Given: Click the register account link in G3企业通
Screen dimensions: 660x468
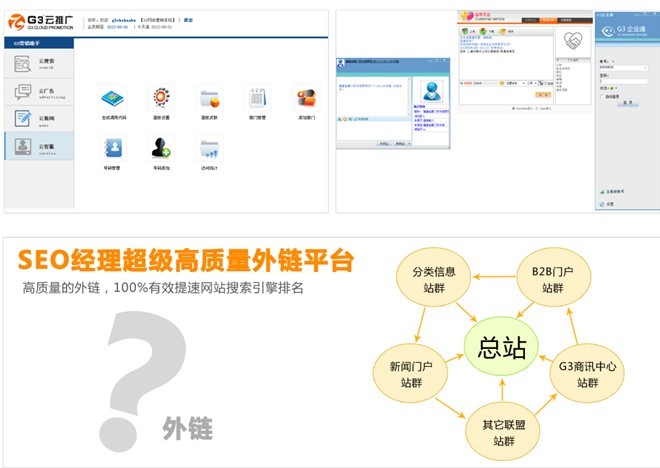Looking at the screenshot, I should [x=612, y=191].
